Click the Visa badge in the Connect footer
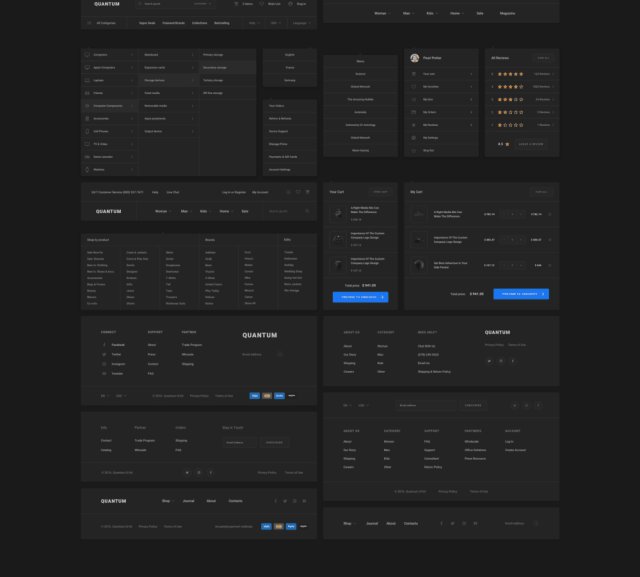This screenshot has width=640, height=577. coord(254,395)
